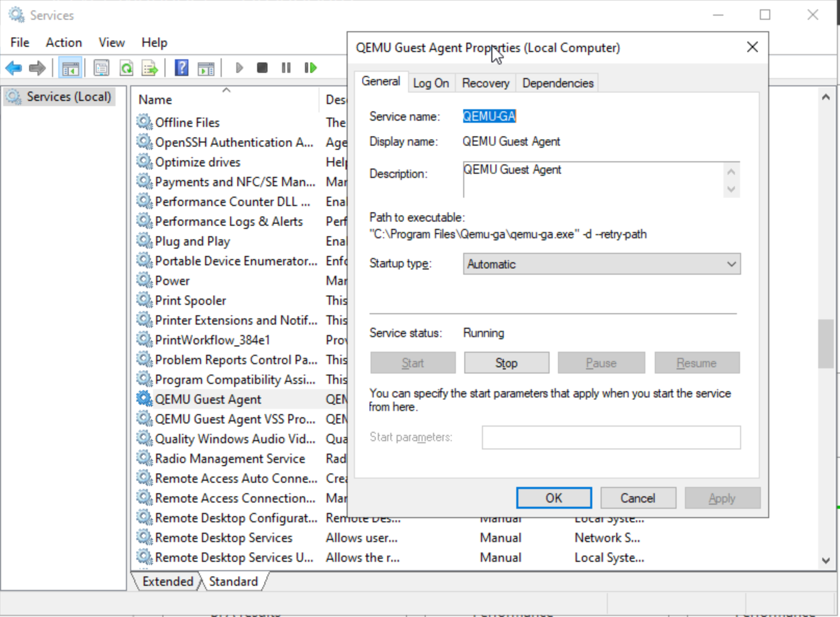Click the gear icon beside Offline Files
840x617 pixels.
[x=144, y=122]
